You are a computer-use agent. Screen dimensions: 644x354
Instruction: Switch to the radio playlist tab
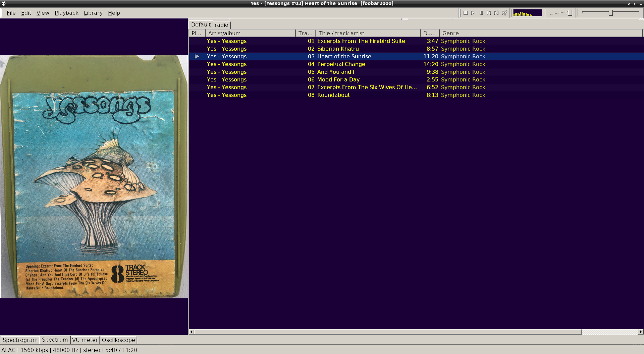[x=221, y=25]
